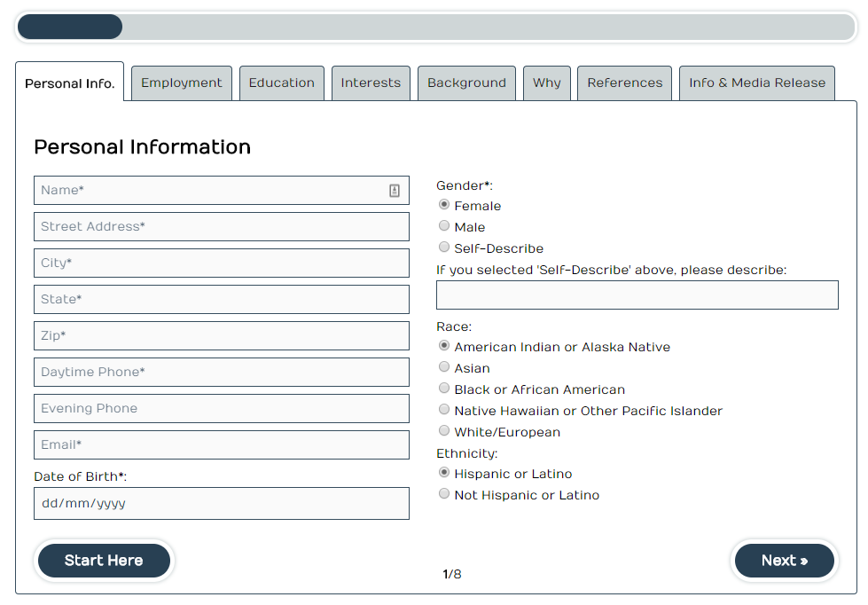Viewport: 868px width, 605px height.
Task: Click the Self-Describe description text box
Action: (637, 295)
